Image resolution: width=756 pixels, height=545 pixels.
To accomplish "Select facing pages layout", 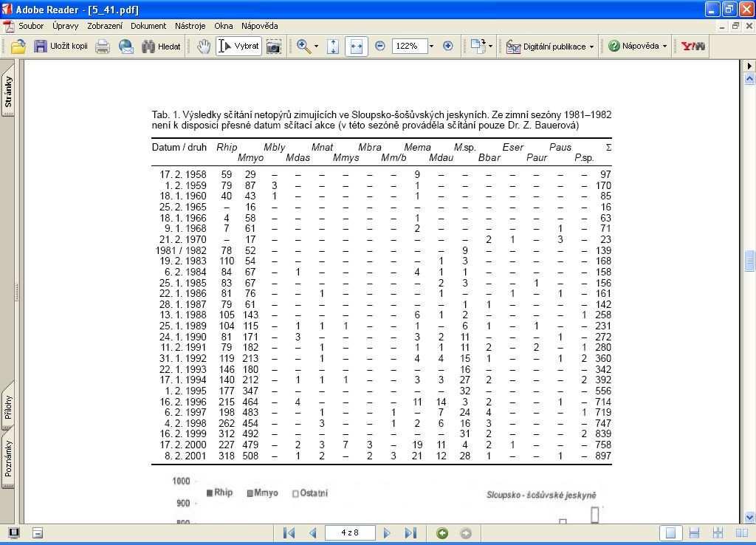I will point(742,533).
